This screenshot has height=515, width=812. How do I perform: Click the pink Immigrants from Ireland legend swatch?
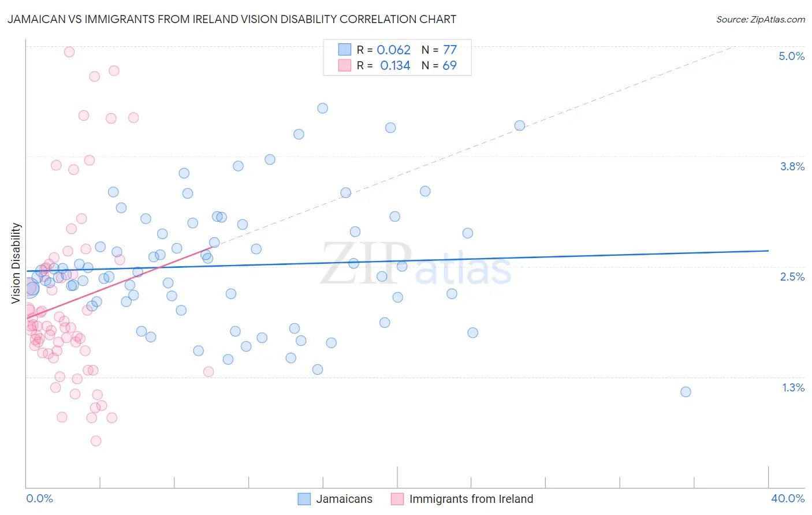pyautogui.click(x=397, y=499)
